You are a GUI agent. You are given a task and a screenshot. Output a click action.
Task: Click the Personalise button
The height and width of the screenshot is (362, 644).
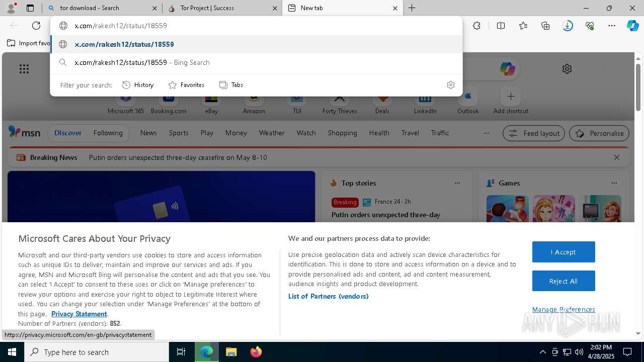[x=599, y=133]
